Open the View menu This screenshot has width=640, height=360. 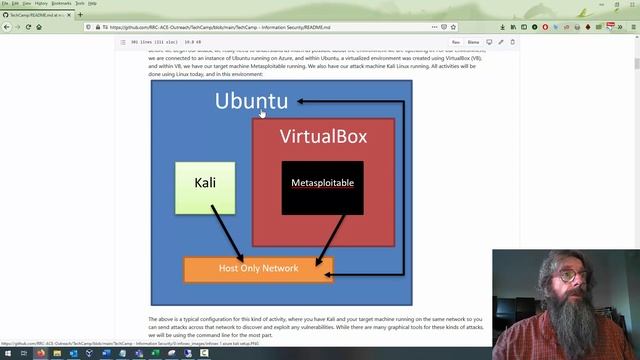click(27, 3)
